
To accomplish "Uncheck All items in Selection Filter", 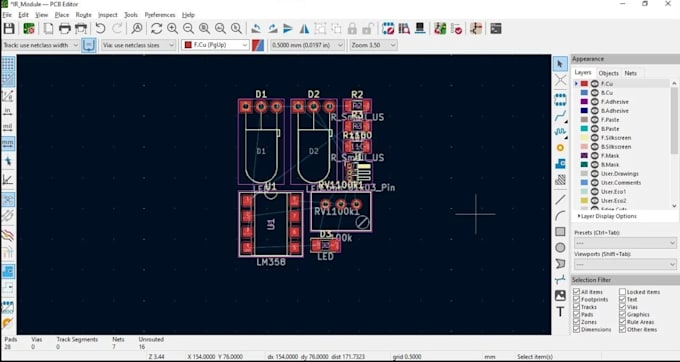I will [x=576, y=292].
